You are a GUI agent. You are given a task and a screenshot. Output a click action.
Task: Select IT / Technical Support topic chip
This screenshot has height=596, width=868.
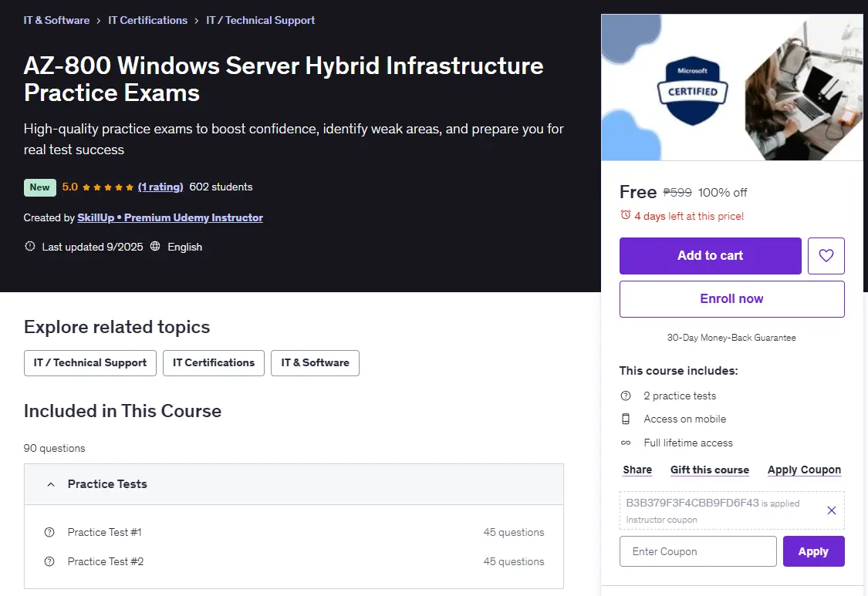[x=90, y=363]
